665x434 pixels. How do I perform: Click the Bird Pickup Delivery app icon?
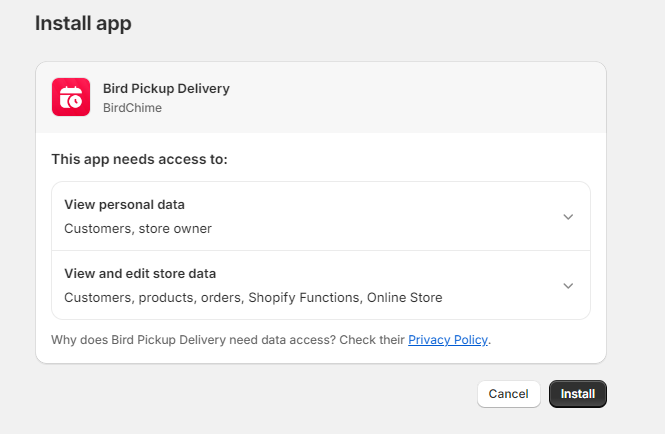(x=71, y=97)
